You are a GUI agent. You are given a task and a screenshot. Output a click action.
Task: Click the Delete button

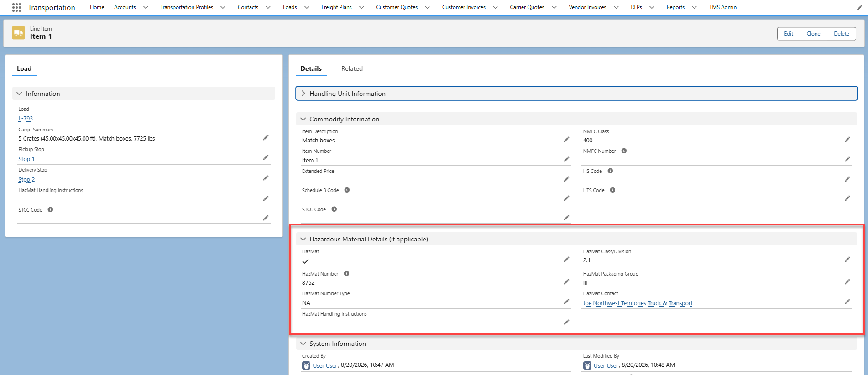click(x=842, y=34)
